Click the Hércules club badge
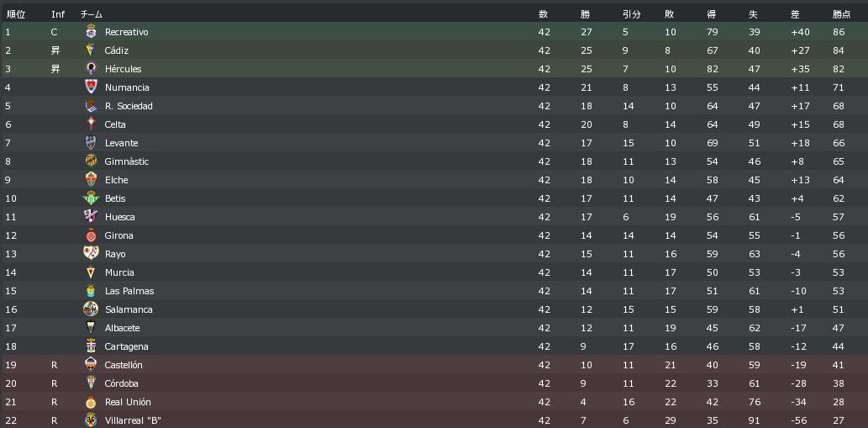868x428 pixels. click(92, 69)
